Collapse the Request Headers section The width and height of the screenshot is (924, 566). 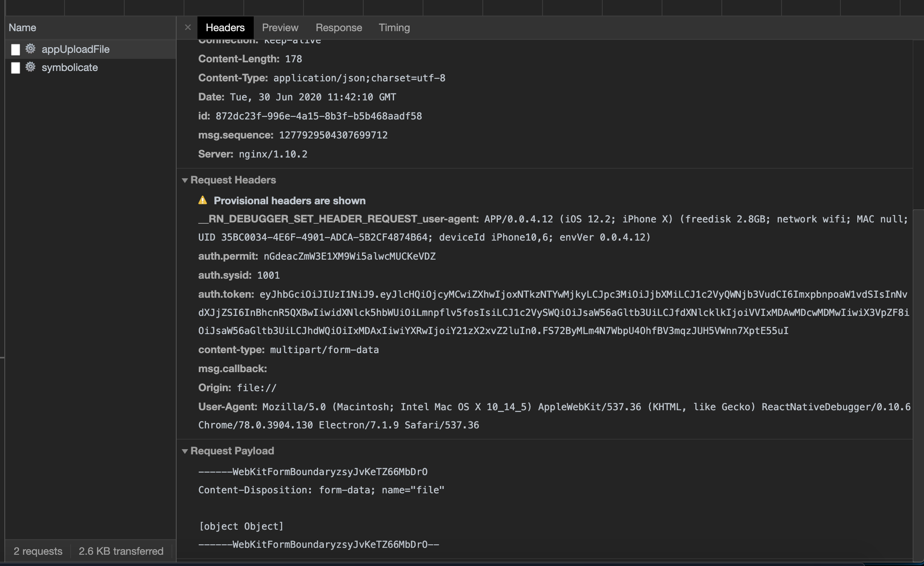[x=185, y=180]
